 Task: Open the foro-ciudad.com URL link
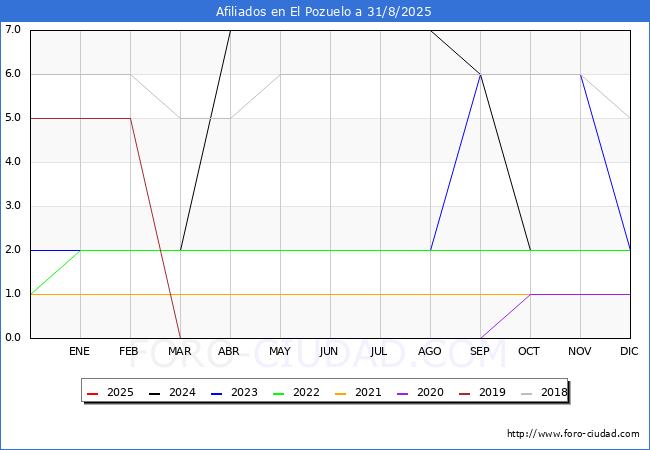573,434
